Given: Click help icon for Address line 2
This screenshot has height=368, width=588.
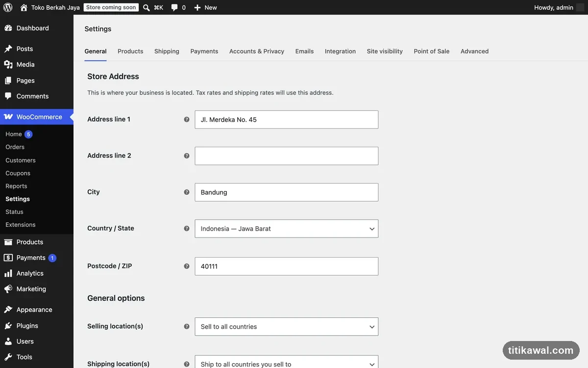Looking at the screenshot, I should click(x=187, y=156).
